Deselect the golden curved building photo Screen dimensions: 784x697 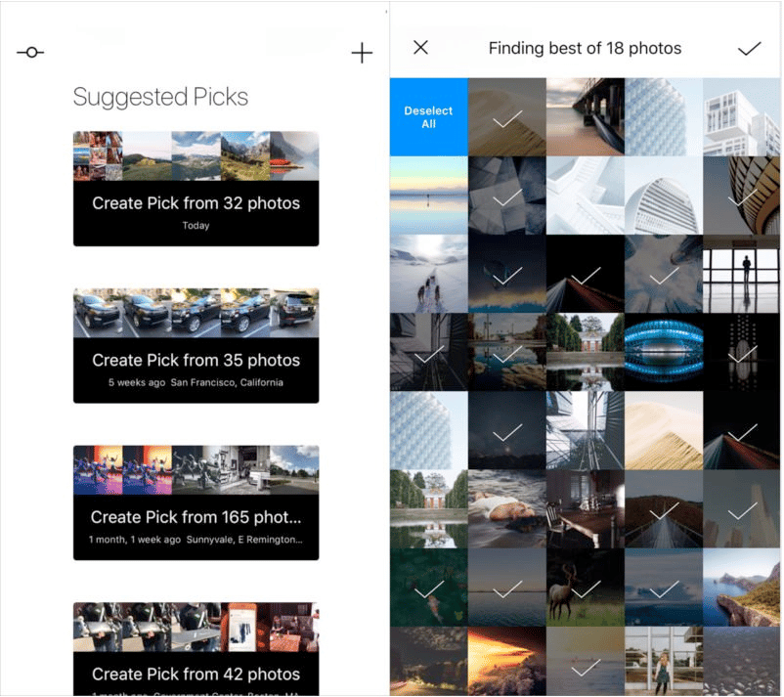(742, 196)
